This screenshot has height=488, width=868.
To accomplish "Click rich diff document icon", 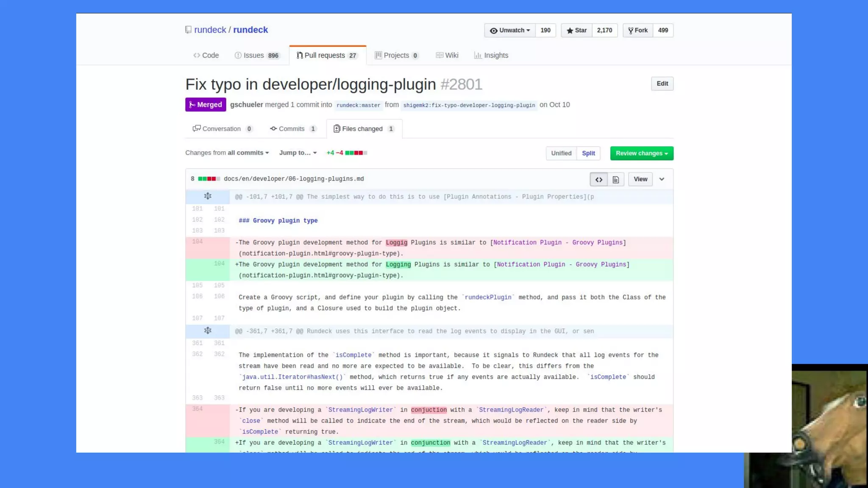I will pyautogui.click(x=616, y=180).
